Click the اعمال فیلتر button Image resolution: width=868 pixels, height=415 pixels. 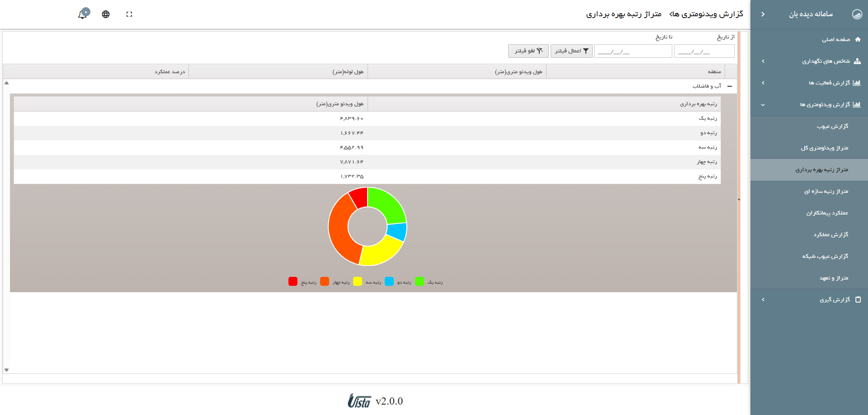tap(571, 51)
